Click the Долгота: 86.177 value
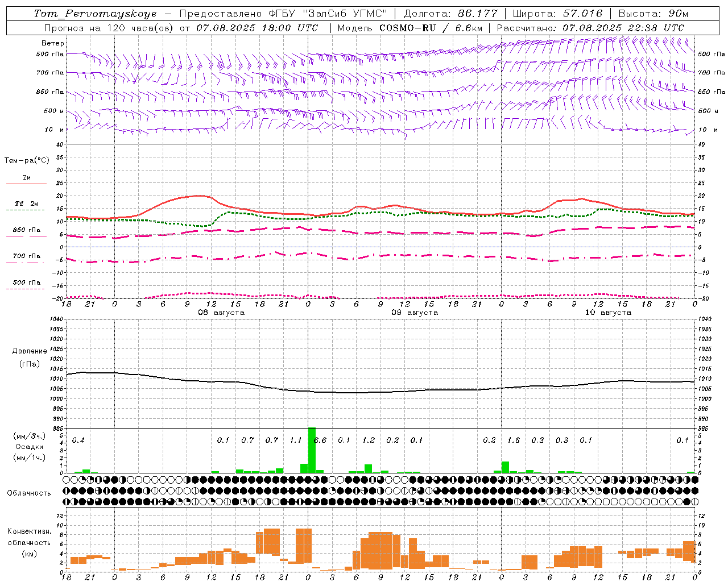Viewport: 728px width, 582px height. 450,14
